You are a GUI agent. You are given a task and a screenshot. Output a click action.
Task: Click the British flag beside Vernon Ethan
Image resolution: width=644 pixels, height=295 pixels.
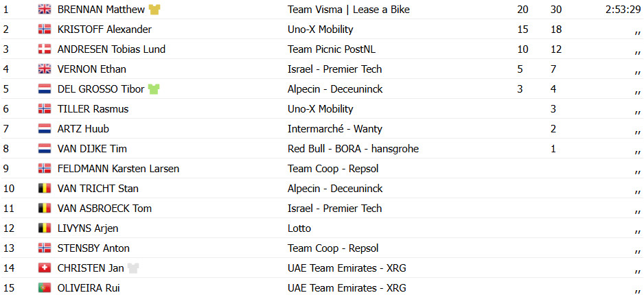click(45, 69)
